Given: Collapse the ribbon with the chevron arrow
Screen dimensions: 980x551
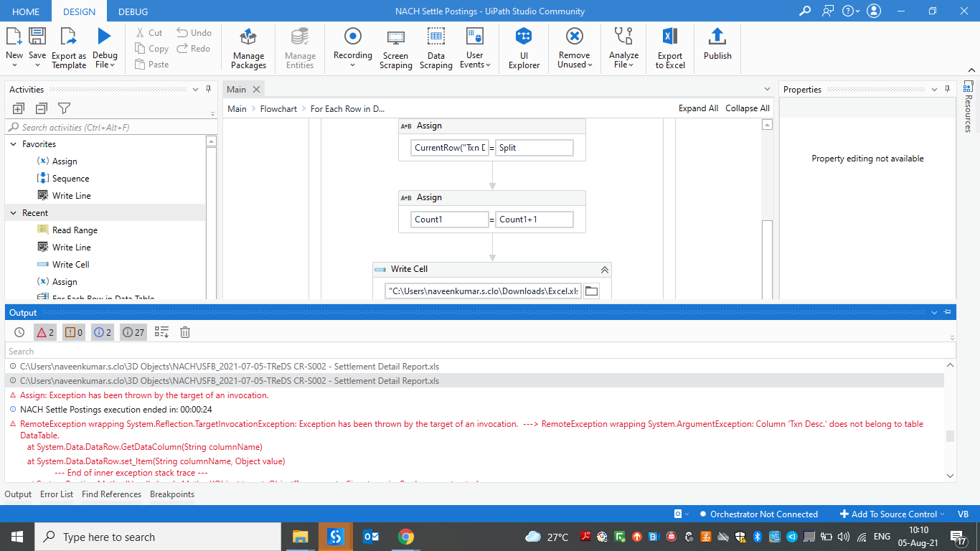Looking at the screenshot, I should 971,70.
